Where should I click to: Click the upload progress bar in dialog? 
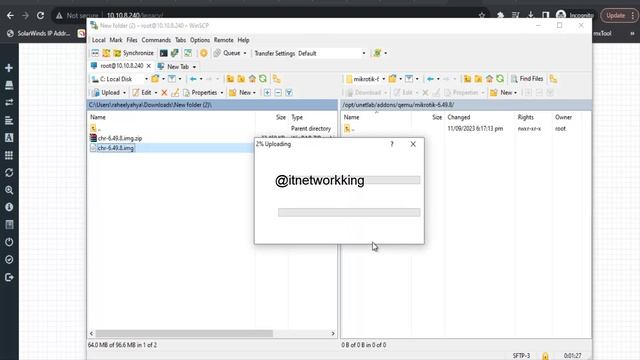(349, 212)
